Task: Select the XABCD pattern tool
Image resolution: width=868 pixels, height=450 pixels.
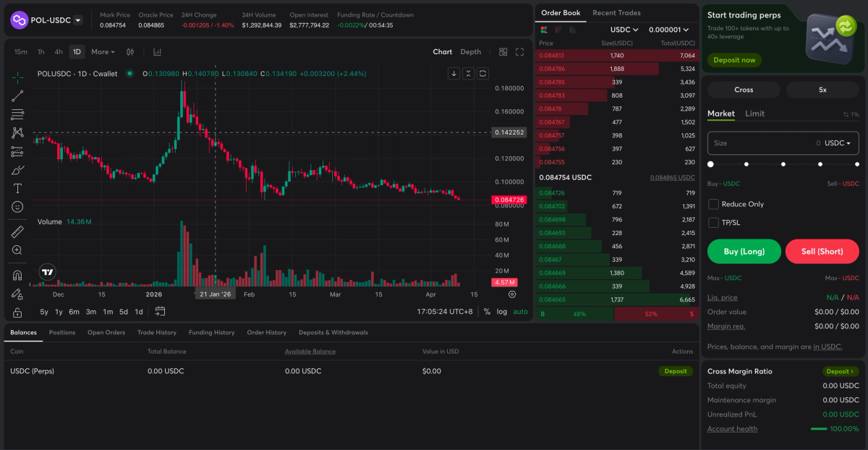Action: pyautogui.click(x=17, y=133)
